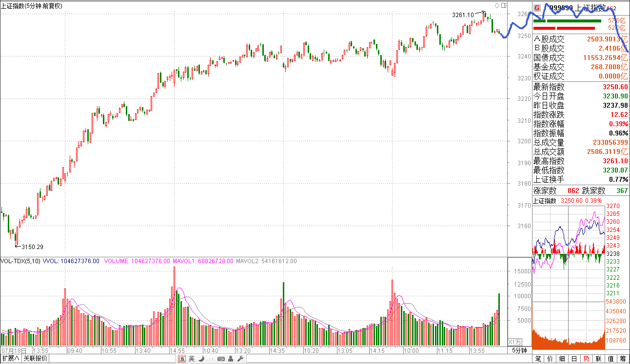
Task: Open the 5分钟 period selector
Action: click(519, 351)
